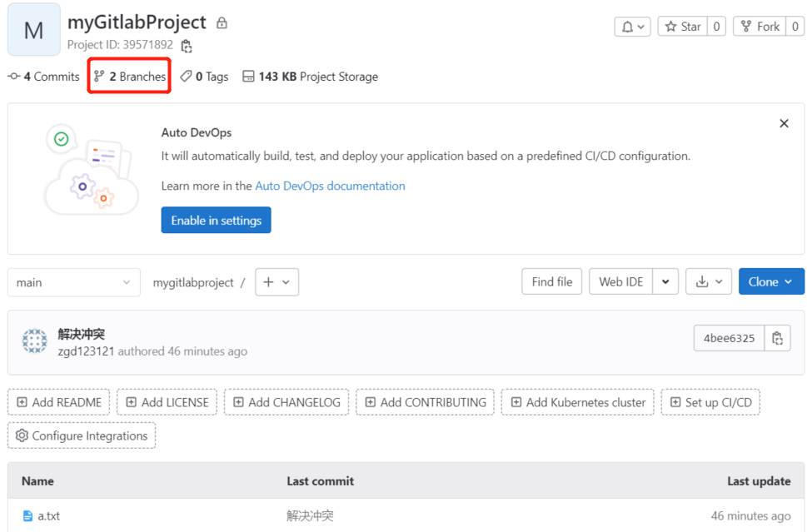
Task: Open the plus add-file dropdown
Action: [276, 282]
